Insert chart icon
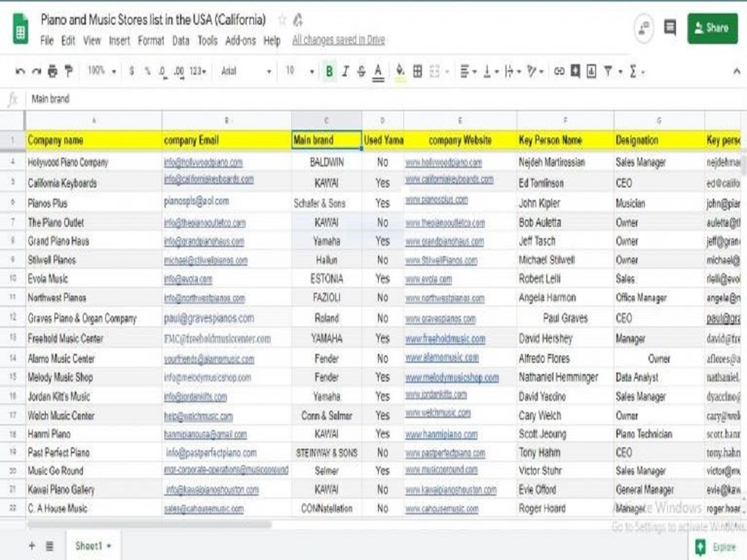 tap(591, 72)
